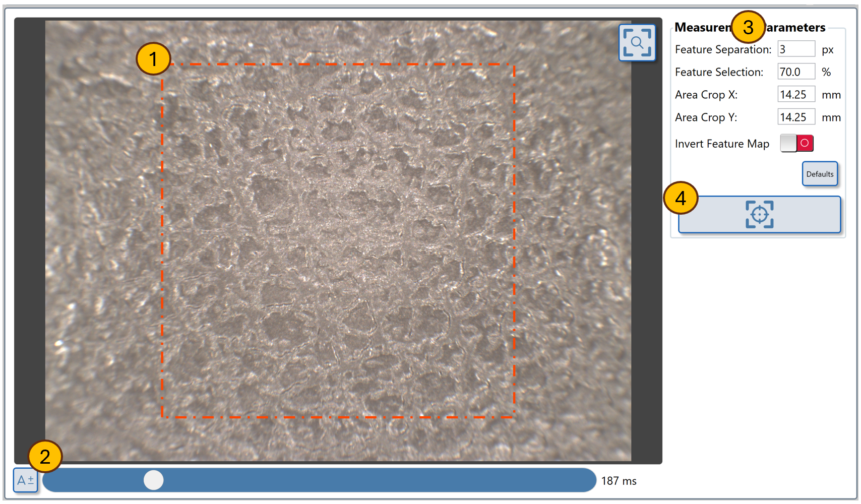
Task: Click the exposure slider handle
Action: click(x=154, y=480)
